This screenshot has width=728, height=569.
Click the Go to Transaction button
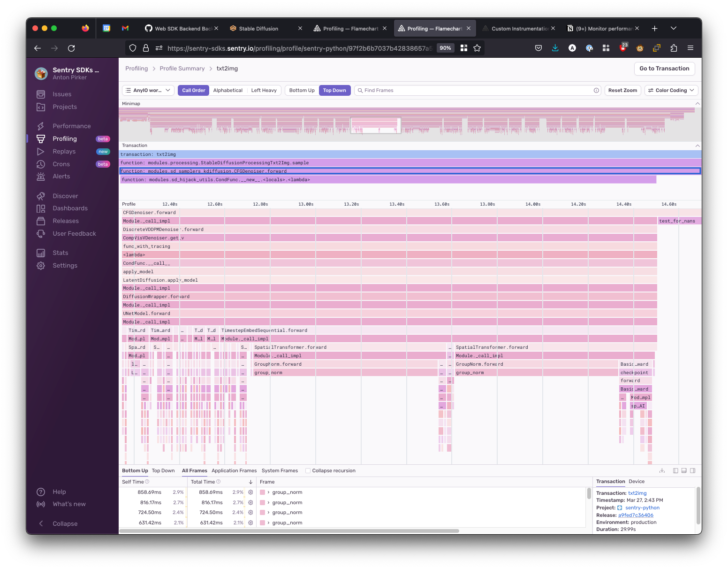coord(664,69)
